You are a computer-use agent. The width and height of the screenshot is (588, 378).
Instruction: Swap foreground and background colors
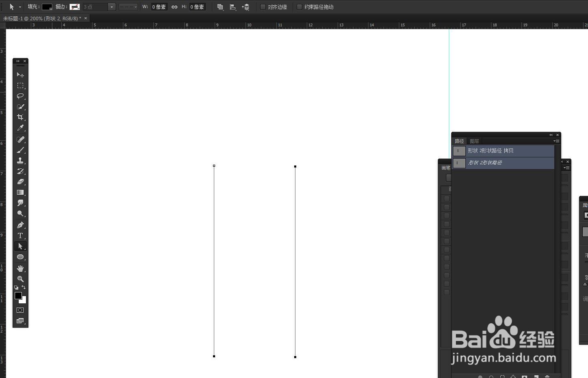pyautogui.click(x=24, y=287)
